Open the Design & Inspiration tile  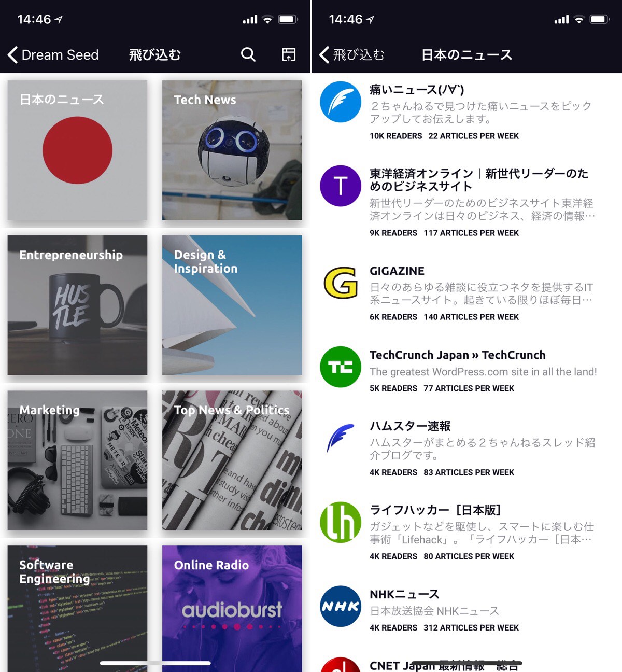pos(232,305)
